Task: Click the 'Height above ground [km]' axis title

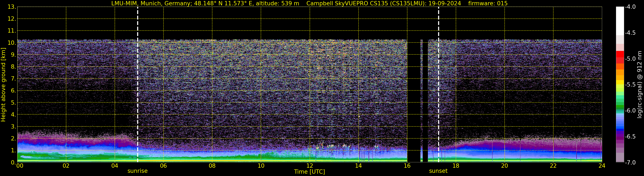Action: coord(3,85)
